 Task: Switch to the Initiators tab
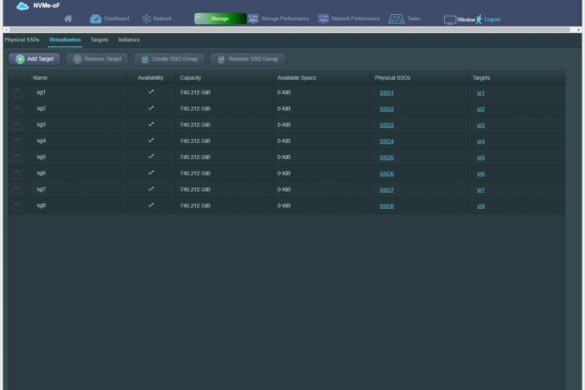click(x=129, y=40)
